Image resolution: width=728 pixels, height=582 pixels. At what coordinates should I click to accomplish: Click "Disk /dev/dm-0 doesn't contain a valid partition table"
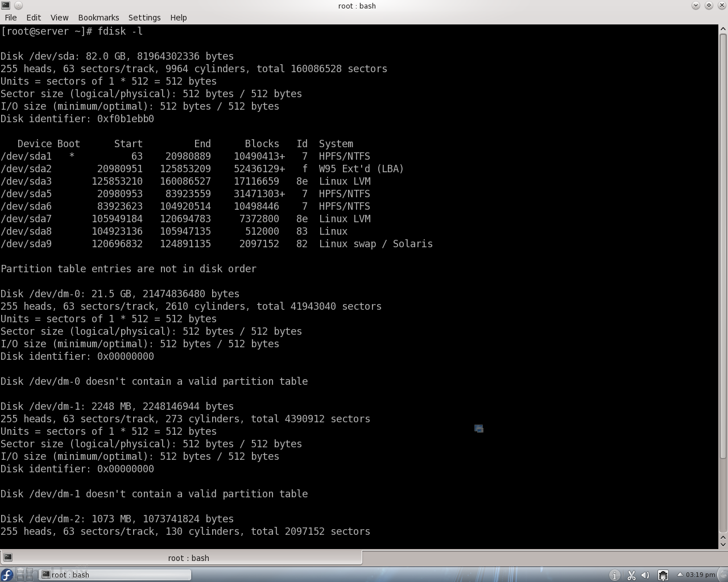click(x=154, y=381)
